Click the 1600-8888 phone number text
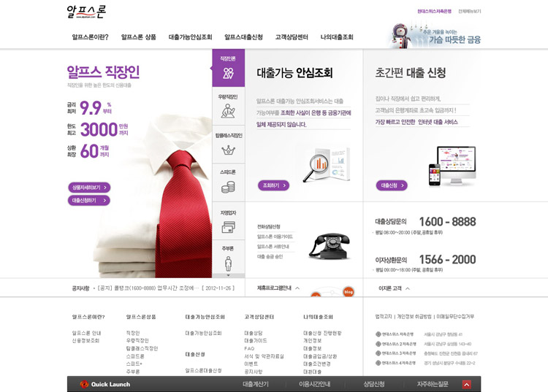Viewport: 548px width, 392px height. point(447,222)
